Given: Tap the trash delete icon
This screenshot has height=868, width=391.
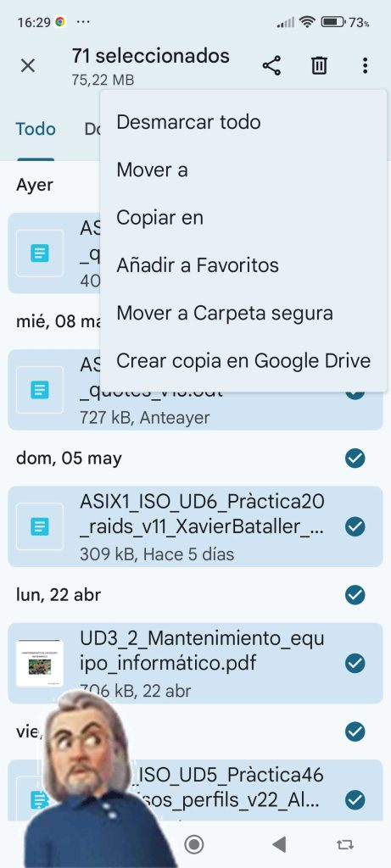Looking at the screenshot, I should click(318, 66).
